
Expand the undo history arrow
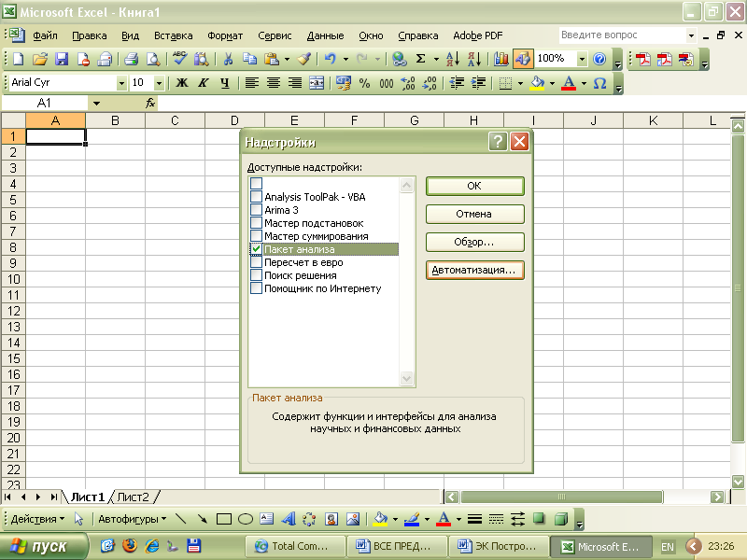345,59
